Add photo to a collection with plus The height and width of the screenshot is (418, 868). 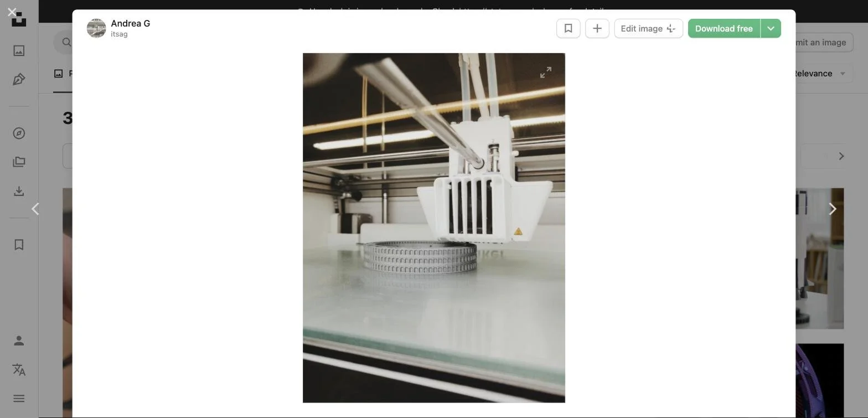[597, 28]
